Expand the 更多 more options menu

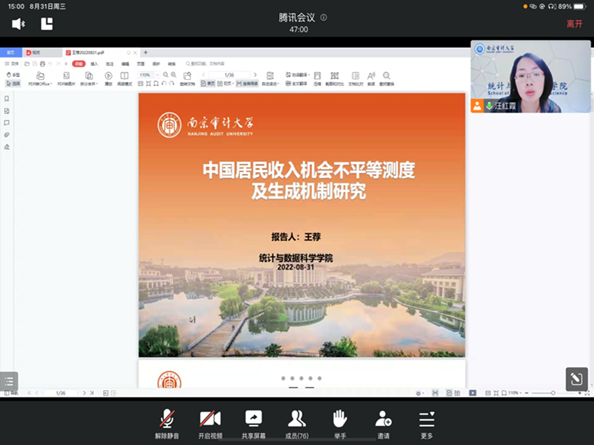[x=427, y=424]
